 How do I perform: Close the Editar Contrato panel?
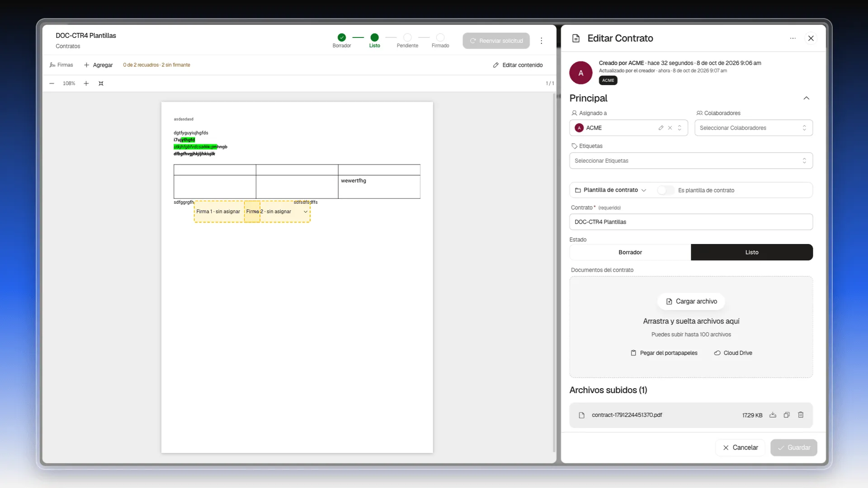(x=811, y=38)
